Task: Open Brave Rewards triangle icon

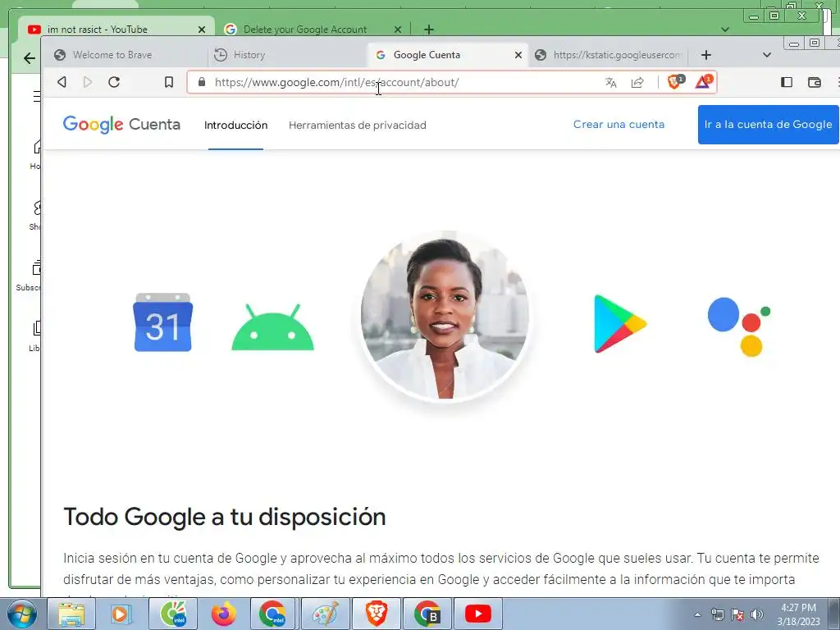Action: tap(703, 81)
